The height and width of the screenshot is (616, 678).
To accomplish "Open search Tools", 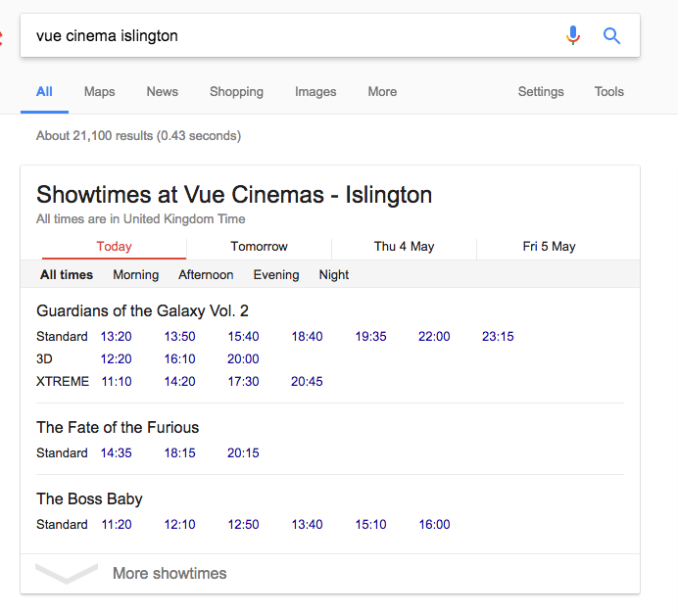I will [x=608, y=92].
